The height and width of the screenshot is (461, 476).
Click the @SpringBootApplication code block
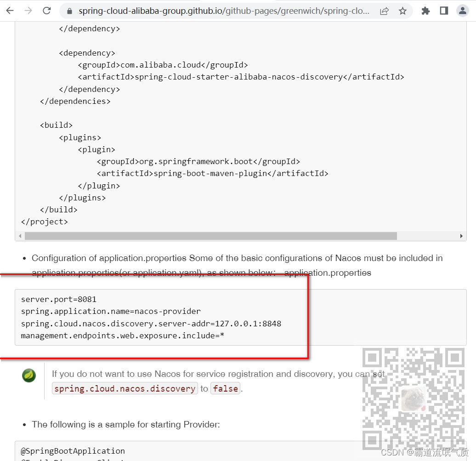click(x=74, y=451)
